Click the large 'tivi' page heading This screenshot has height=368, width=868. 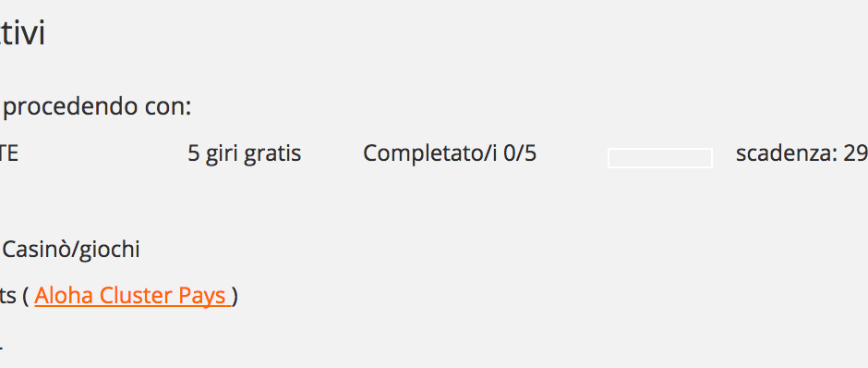click(x=22, y=33)
